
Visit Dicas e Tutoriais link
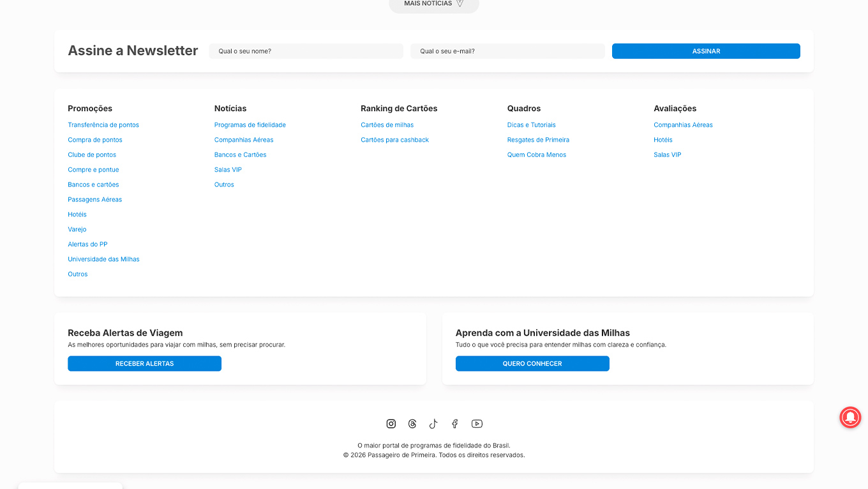[x=532, y=125]
